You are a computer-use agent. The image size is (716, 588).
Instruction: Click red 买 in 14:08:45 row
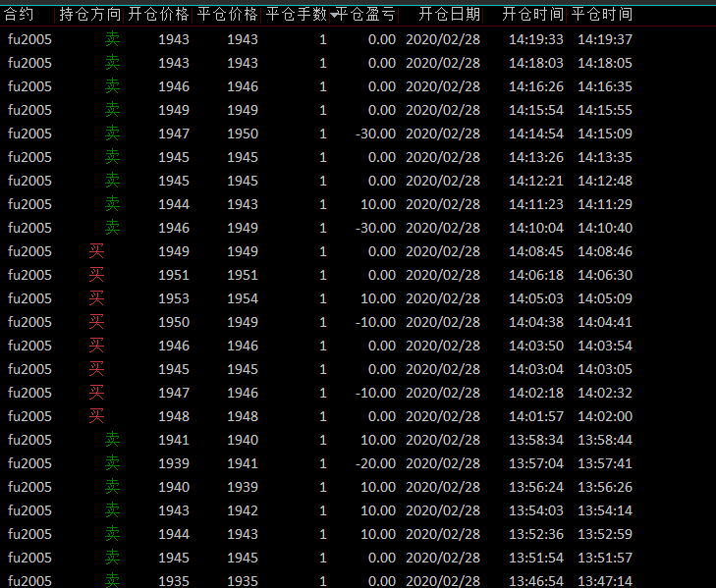[97, 251]
